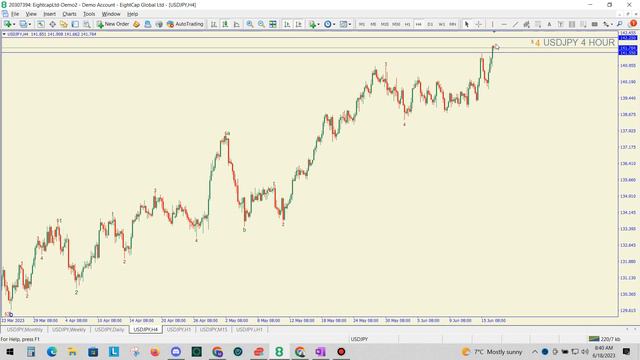The image size is (640, 360).
Task: Switch timeframe to MN
Action: (453, 24)
